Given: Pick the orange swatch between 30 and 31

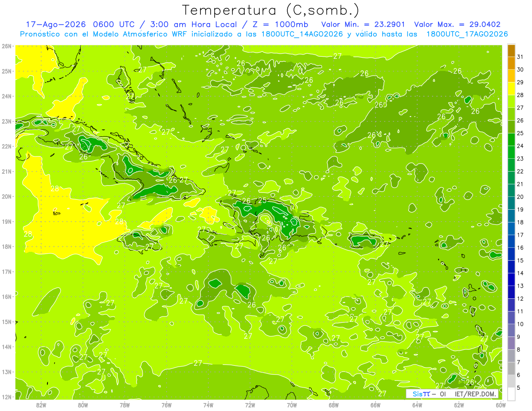Looking at the screenshot, I should [511, 63].
